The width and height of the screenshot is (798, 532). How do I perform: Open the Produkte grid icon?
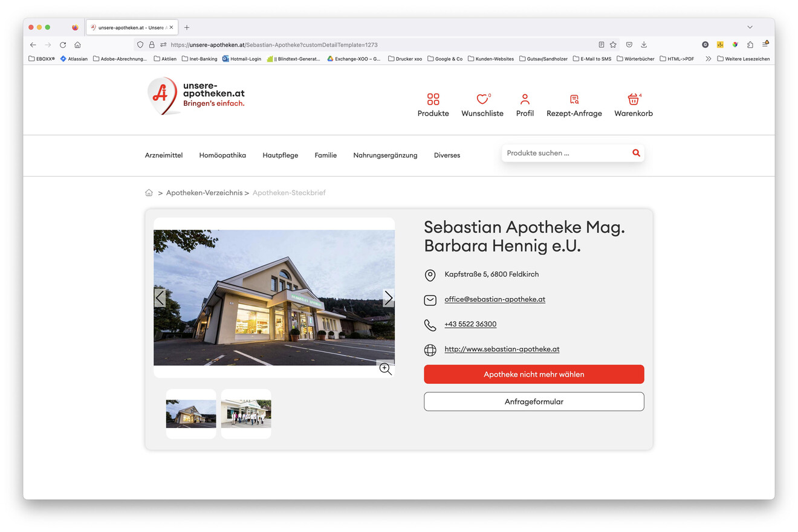click(433, 99)
